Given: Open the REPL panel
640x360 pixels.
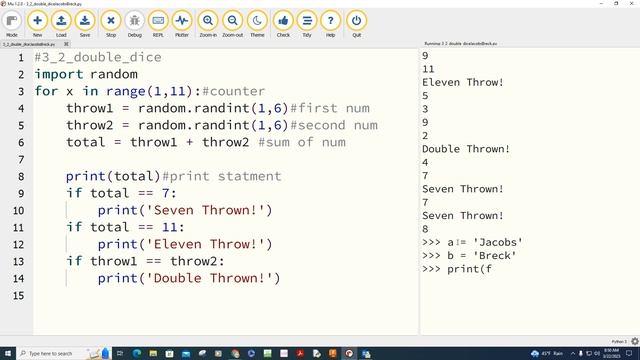Looking at the screenshot, I should [158, 24].
